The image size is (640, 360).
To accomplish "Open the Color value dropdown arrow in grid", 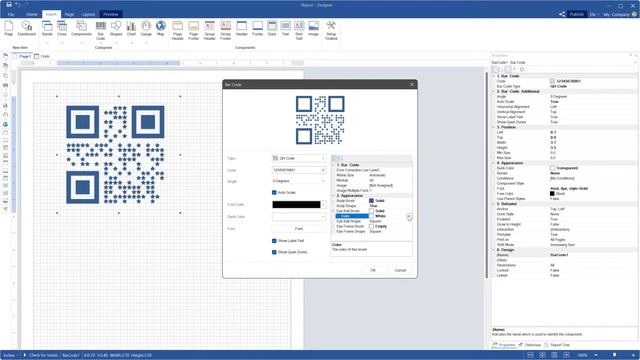I will (x=409, y=216).
